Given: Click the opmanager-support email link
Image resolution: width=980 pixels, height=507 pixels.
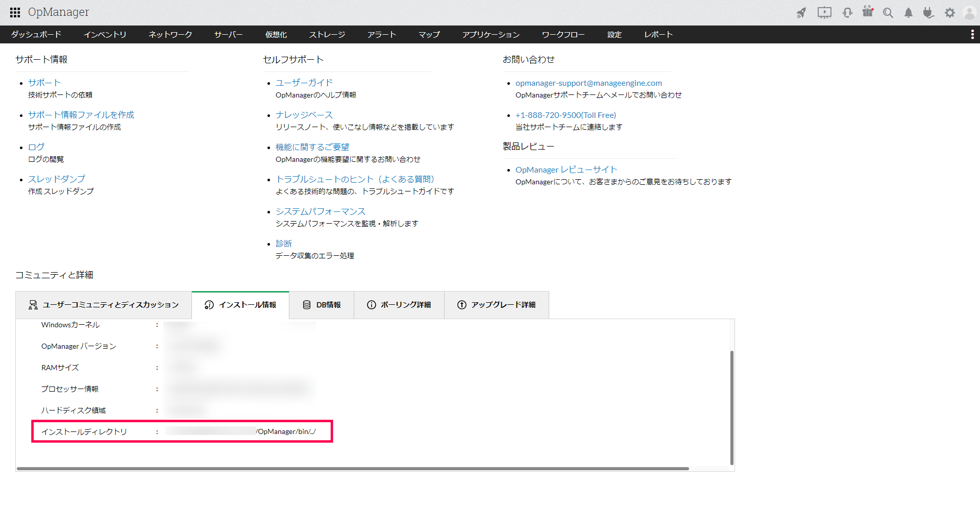Looking at the screenshot, I should (x=589, y=83).
